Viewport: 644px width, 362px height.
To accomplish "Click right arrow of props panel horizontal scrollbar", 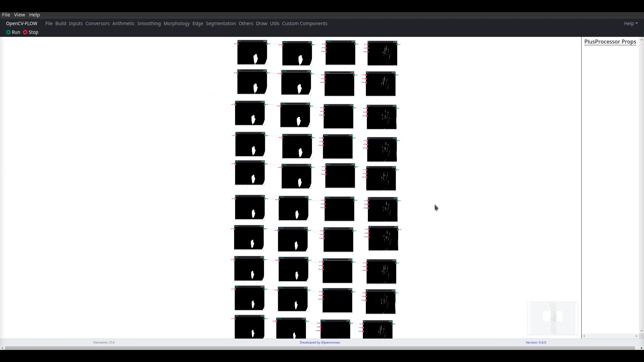I will [636, 336].
